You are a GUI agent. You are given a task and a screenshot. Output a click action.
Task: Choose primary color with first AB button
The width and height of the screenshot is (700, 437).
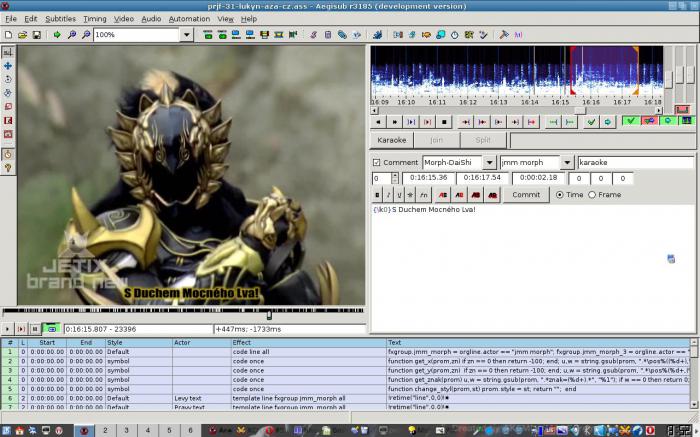[442, 195]
